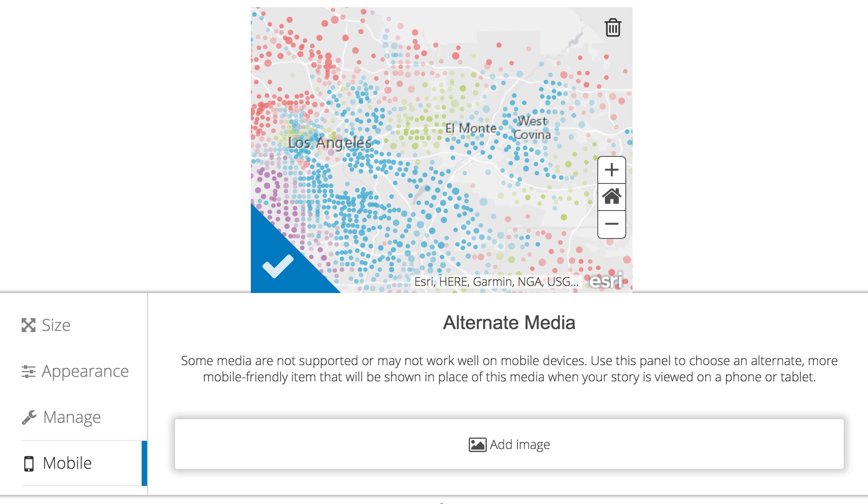Viewport: 868px width, 504px height.
Task: Select the Mobile tab
Action: tap(67, 463)
